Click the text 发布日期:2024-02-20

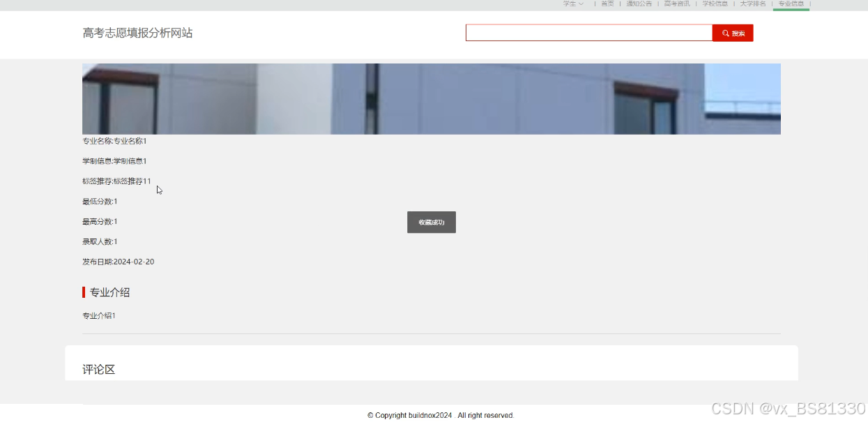click(x=119, y=262)
